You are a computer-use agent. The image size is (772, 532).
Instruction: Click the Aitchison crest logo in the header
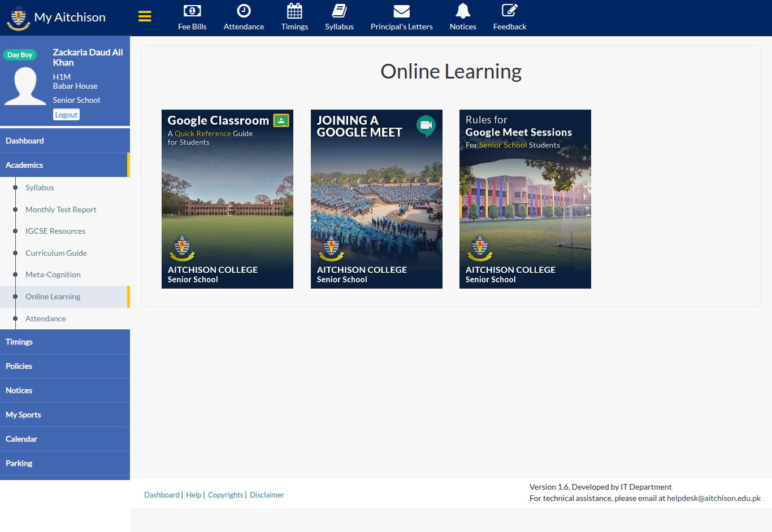pyautogui.click(x=18, y=18)
